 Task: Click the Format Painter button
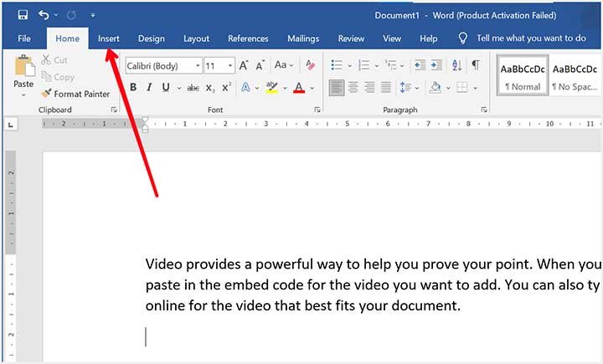tap(75, 94)
